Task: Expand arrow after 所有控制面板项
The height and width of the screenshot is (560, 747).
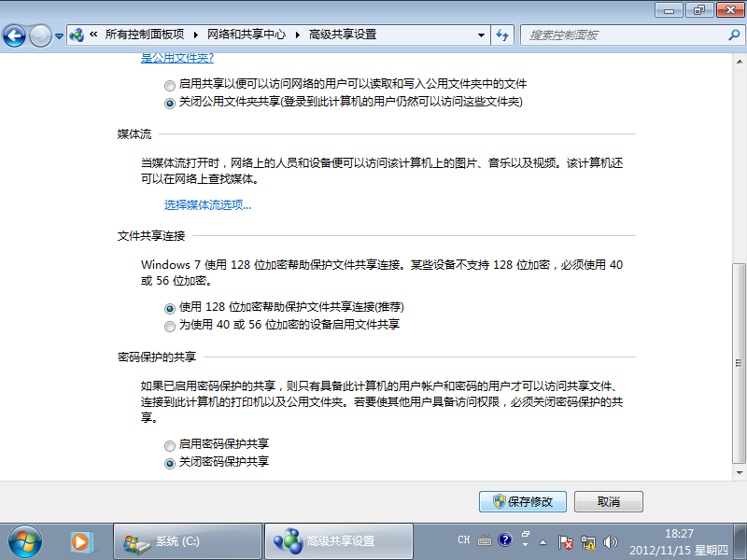Action: click(x=196, y=35)
